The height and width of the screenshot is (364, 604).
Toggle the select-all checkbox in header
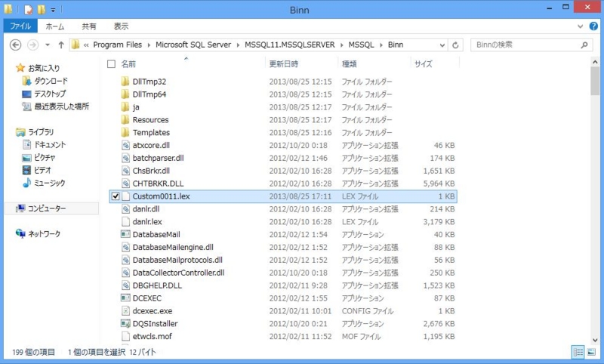111,64
